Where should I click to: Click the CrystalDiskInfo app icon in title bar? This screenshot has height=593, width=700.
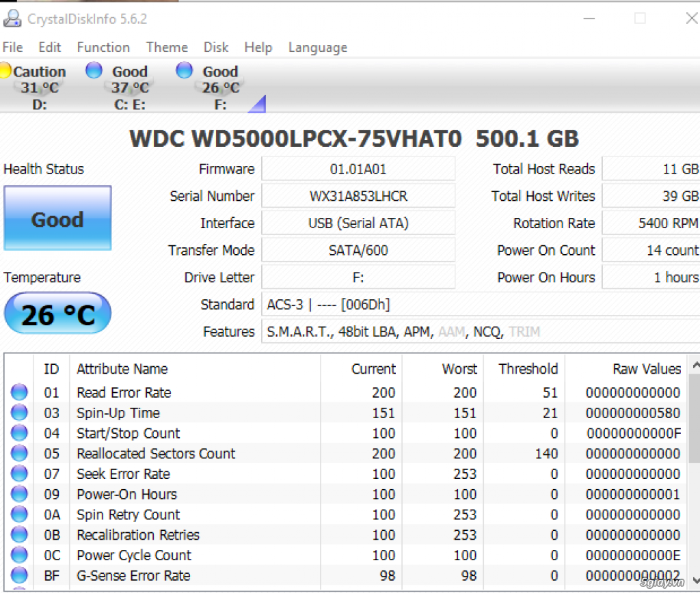[12, 18]
